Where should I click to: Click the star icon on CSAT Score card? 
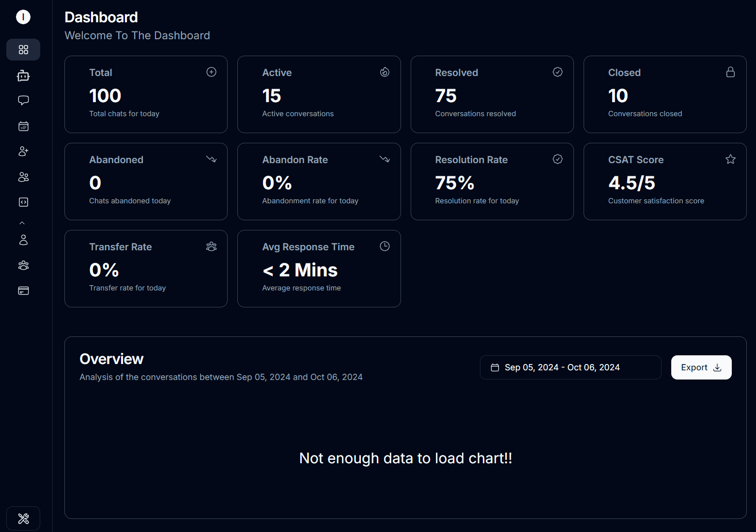click(x=730, y=159)
